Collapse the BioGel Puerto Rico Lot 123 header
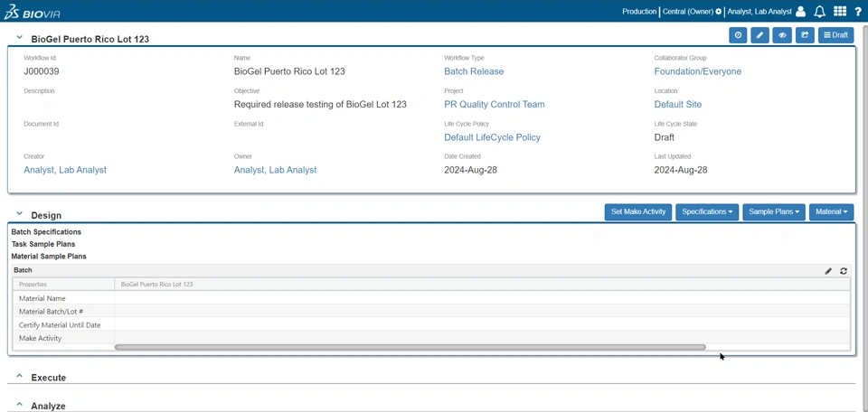Image resolution: width=868 pixels, height=412 pixels. pyautogui.click(x=19, y=38)
